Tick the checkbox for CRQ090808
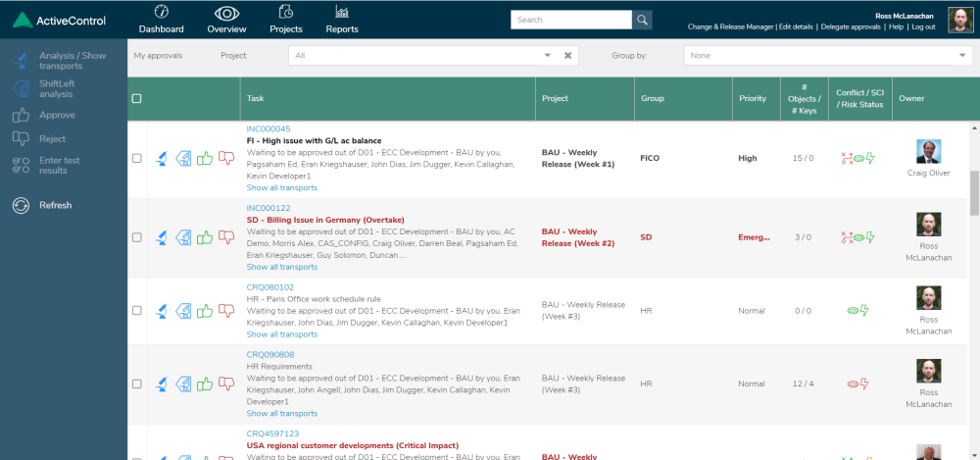The height and width of the screenshot is (460, 980). 137,383
